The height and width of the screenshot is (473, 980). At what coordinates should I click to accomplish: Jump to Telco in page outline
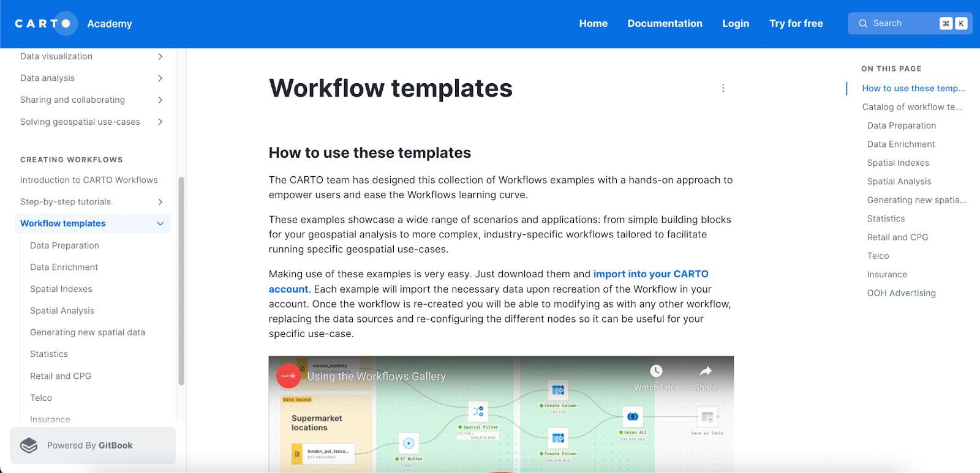tap(878, 256)
